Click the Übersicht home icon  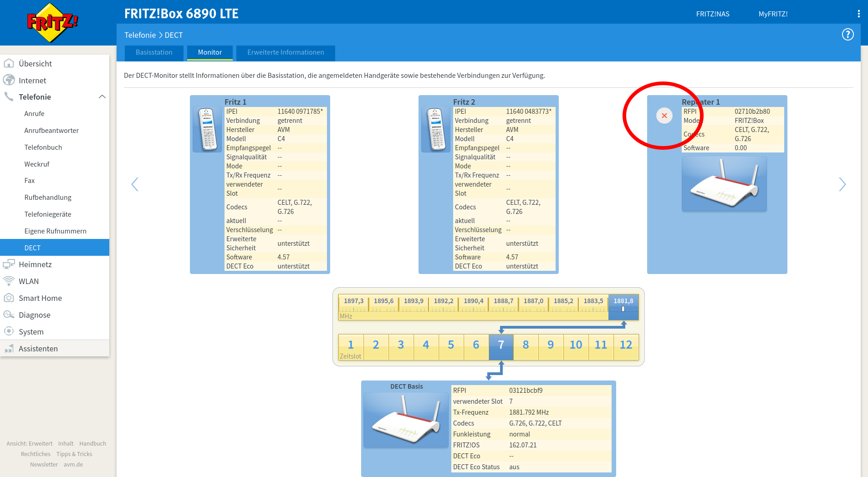pyautogui.click(x=9, y=63)
